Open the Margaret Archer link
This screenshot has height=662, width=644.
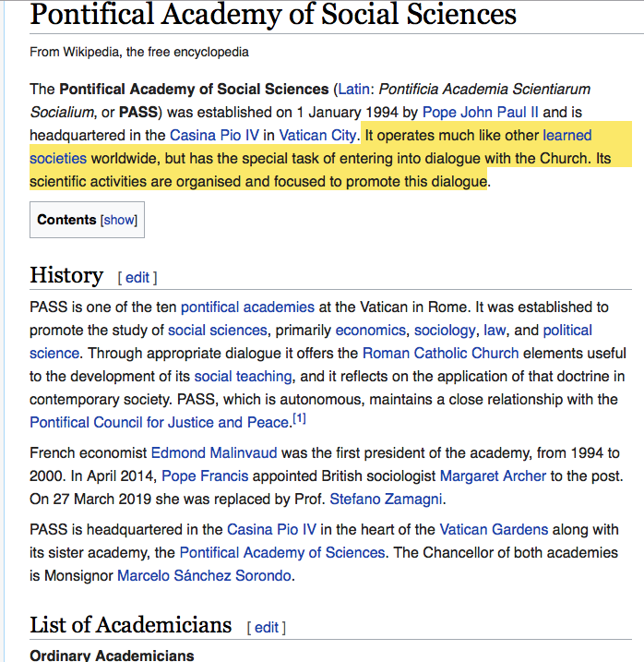click(493, 476)
